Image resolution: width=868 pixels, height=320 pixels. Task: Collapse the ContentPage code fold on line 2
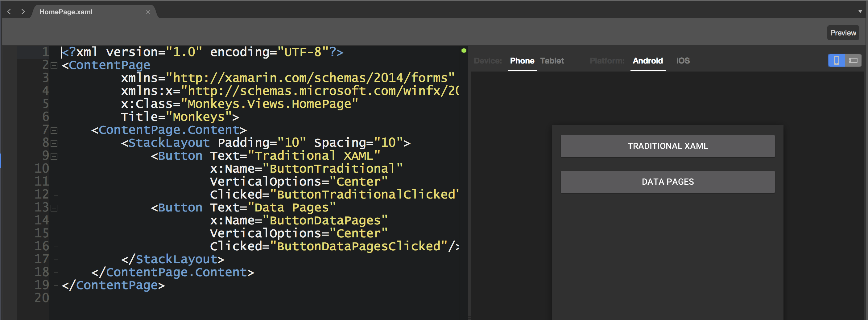click(x=53, y=65)
